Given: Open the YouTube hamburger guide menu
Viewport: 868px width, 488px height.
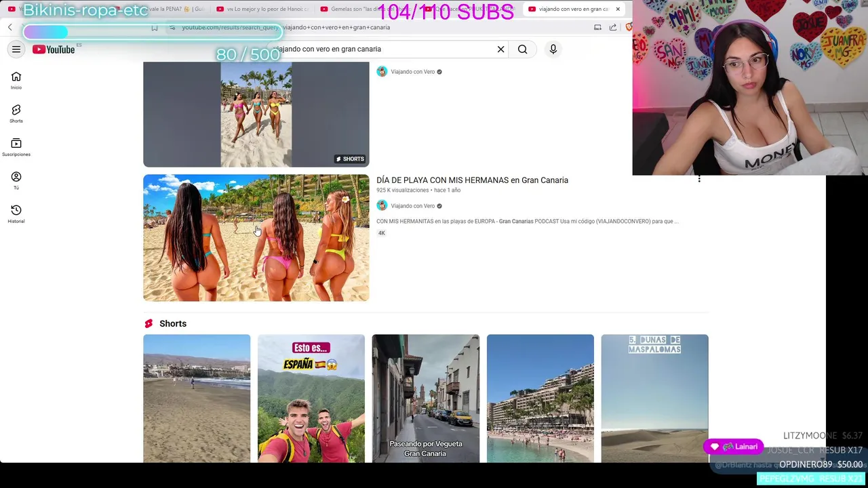Looking at the screenshot, I should pyautogui.click(x=16, y=49).
